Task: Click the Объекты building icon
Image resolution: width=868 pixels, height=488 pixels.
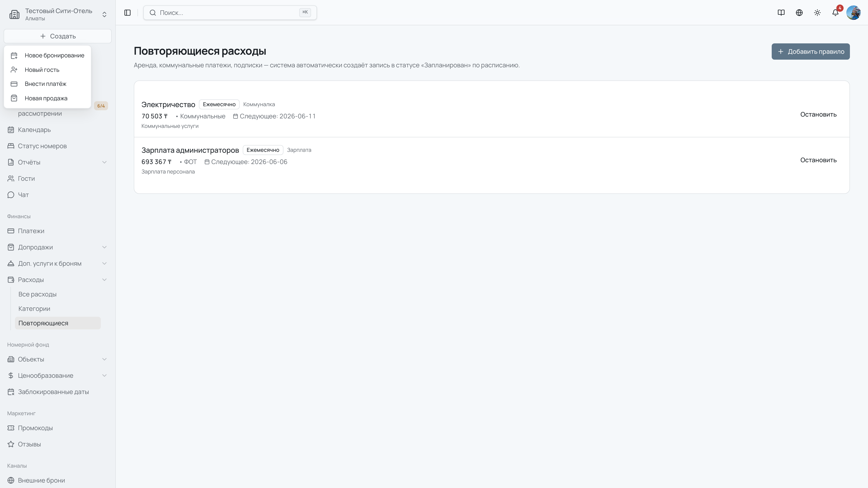Action: coord(11,359)
